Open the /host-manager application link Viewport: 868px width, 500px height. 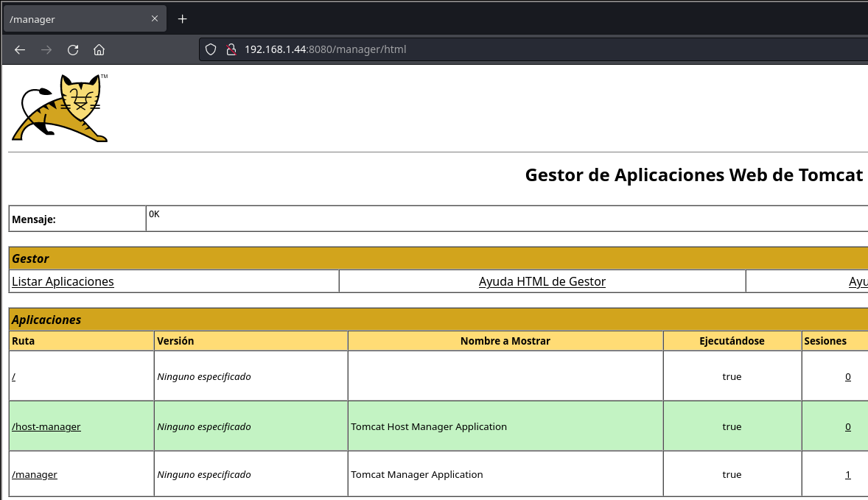click(x=46, y=427)
